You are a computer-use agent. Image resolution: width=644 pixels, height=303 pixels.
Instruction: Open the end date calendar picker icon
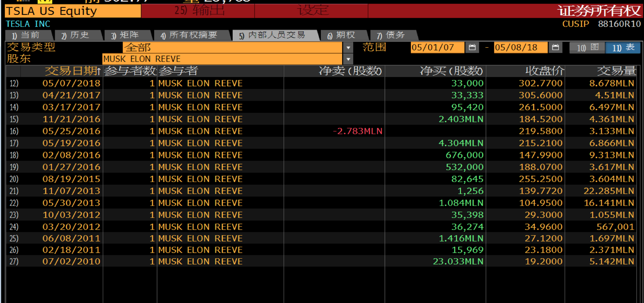(x=555, y=47)
